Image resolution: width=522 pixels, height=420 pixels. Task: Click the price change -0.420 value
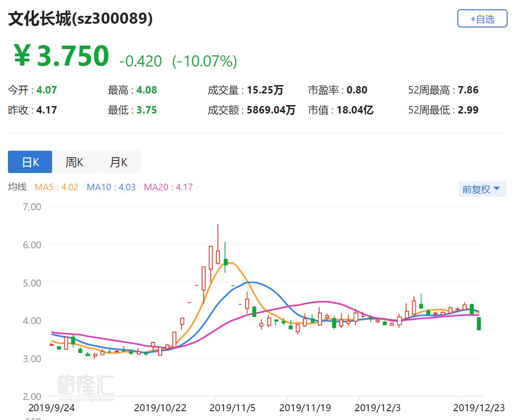click(141, 61)
